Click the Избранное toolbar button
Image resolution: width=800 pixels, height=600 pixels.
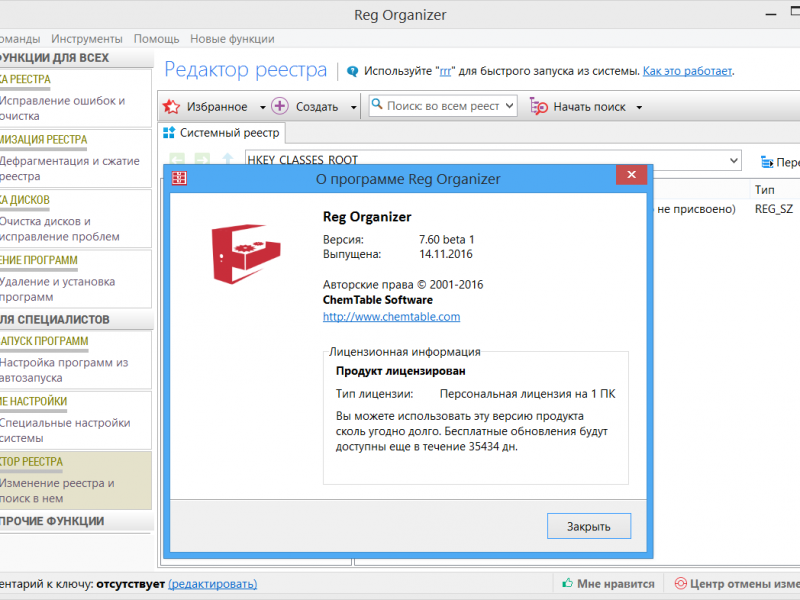point(205,106)
